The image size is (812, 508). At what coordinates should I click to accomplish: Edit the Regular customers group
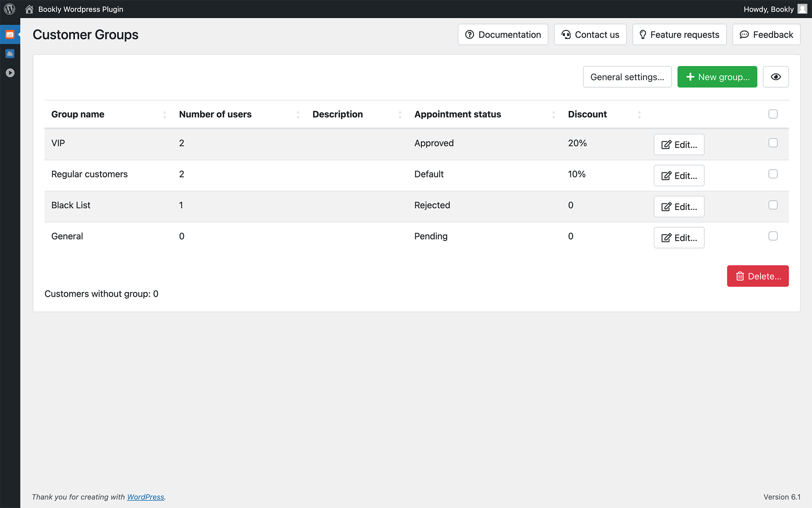coord(679,176)
